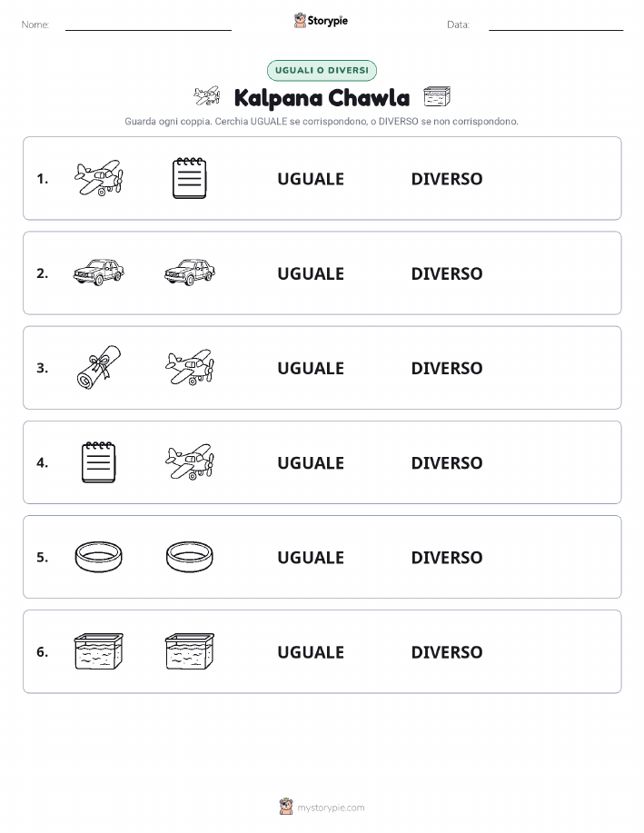The height and width of the screenshot is (833, 644).
Task: Select UGUALE for question 2
Action: pyautogui.click(x=311, y=273)
